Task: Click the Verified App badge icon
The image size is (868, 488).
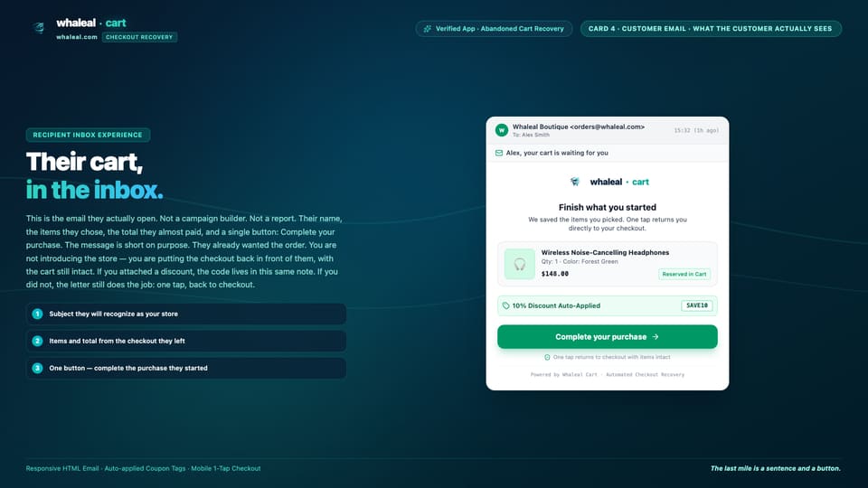Action: pos(428,29)
